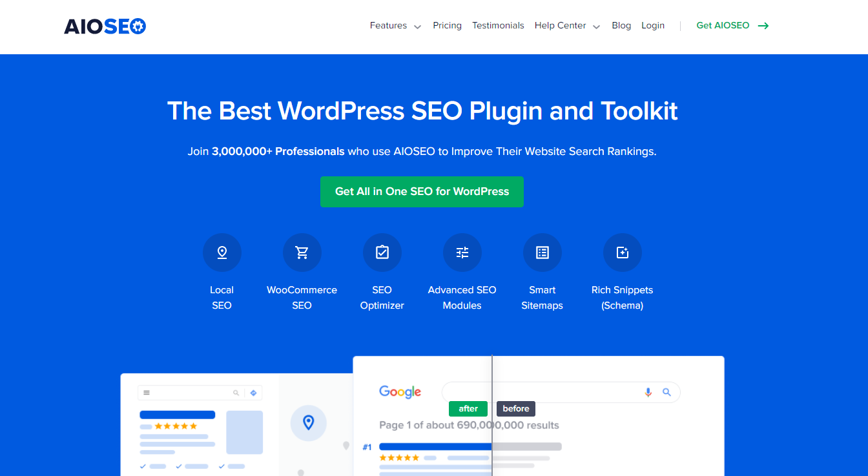This screenshot has width=868, height=476.
Task: Go to the Pricing page
Action: (x=448, y=26)
